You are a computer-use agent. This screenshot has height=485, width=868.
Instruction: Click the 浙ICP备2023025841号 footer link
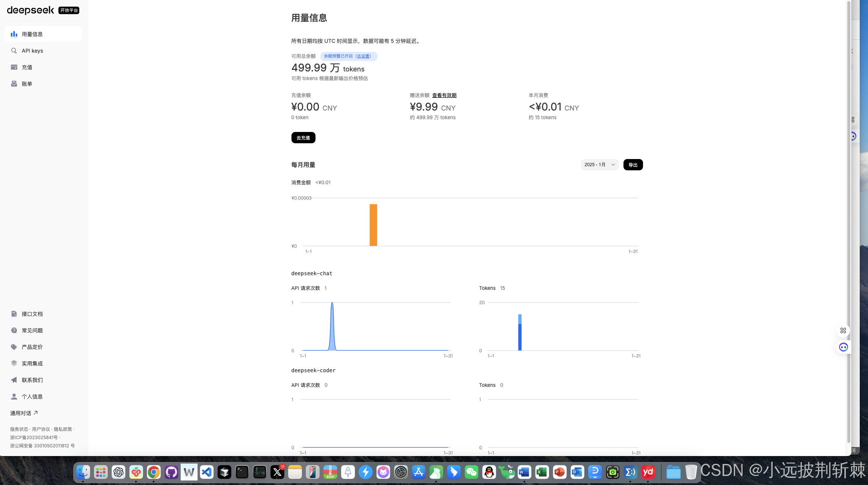pos(34,437)
